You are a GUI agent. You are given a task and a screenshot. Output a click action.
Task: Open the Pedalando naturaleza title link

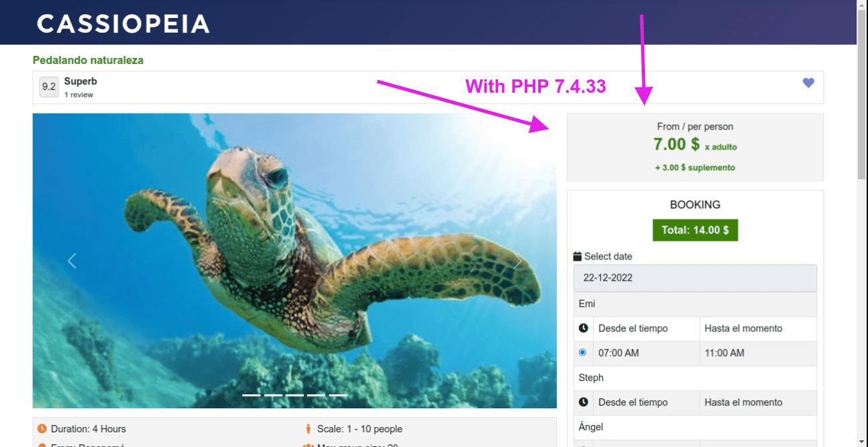[x=88, y=60]
